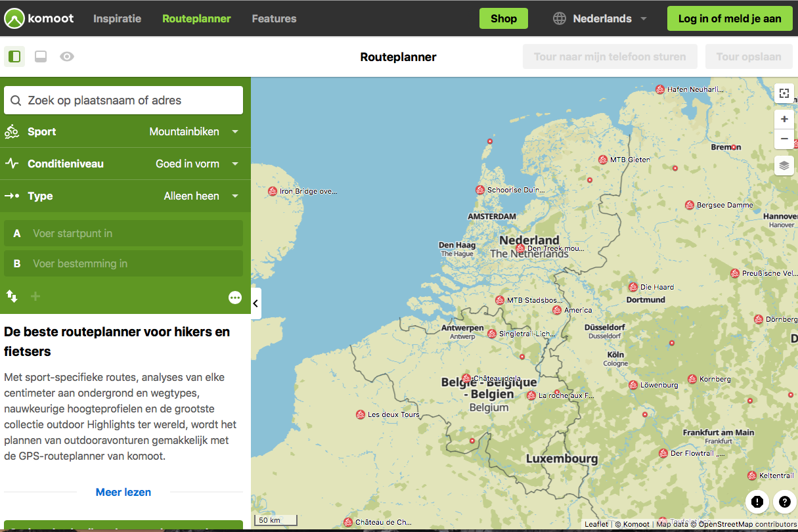This screenshot has height=532, width=798.
Task: Click the exclamation report icon on map
Action: pyautogui.click(x=757, y=502)
